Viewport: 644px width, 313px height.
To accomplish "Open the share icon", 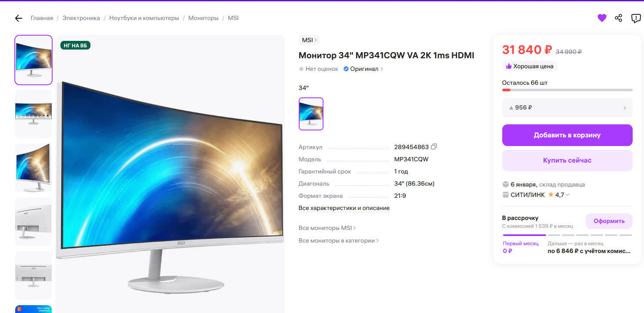I will [618, 18].
